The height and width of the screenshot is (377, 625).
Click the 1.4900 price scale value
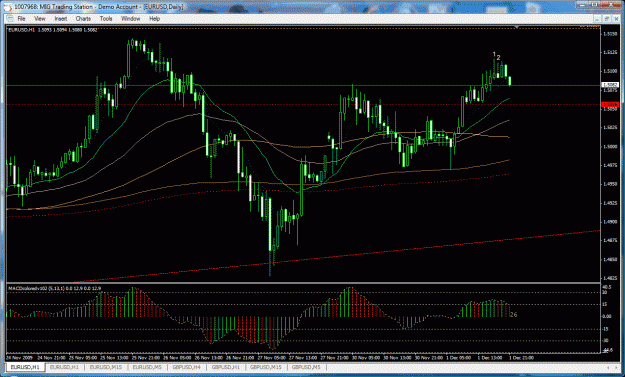pyautogui.click(x=610, y=222)
